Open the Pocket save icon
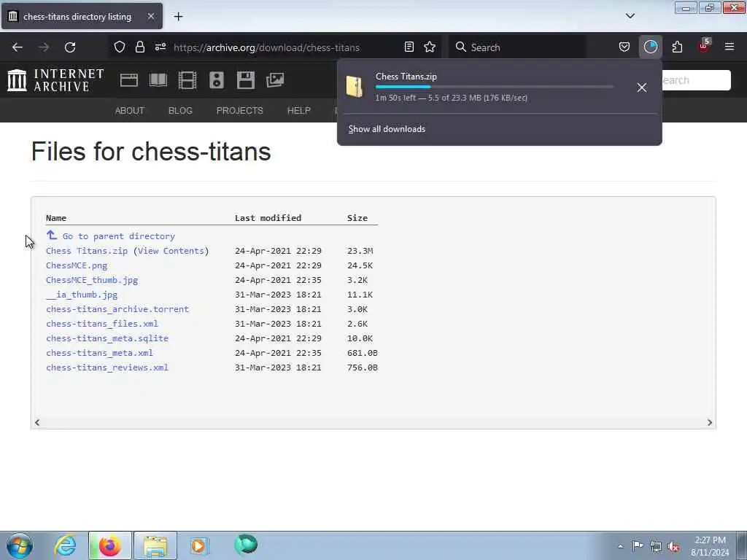Viewport: 747px width, 560px height. pos(624,47)
